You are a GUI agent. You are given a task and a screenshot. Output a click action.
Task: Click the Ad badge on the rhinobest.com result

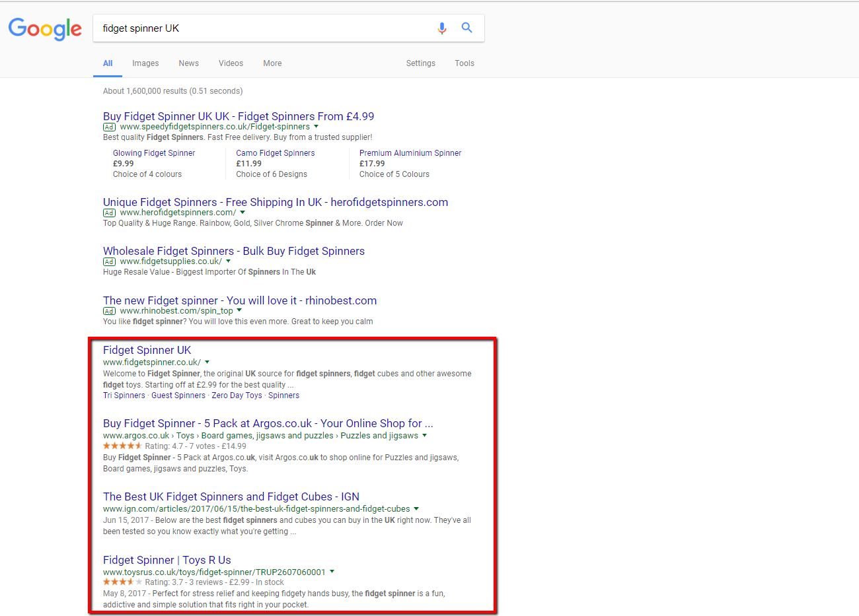[109, 310]
